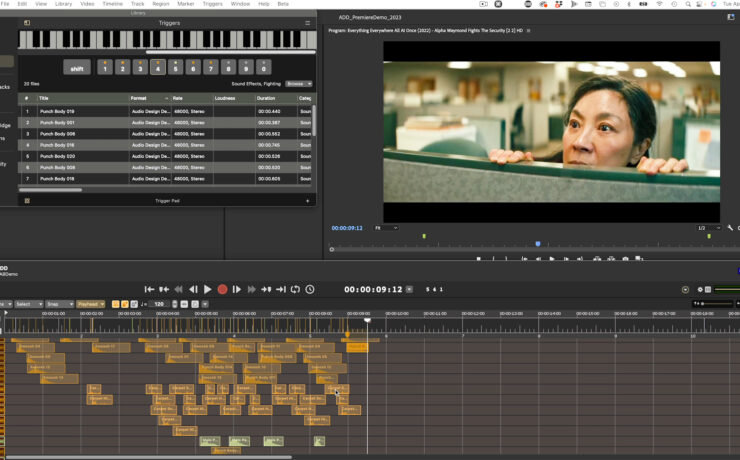
Task: Step forward one frame in transport
Action: [237, 289]
